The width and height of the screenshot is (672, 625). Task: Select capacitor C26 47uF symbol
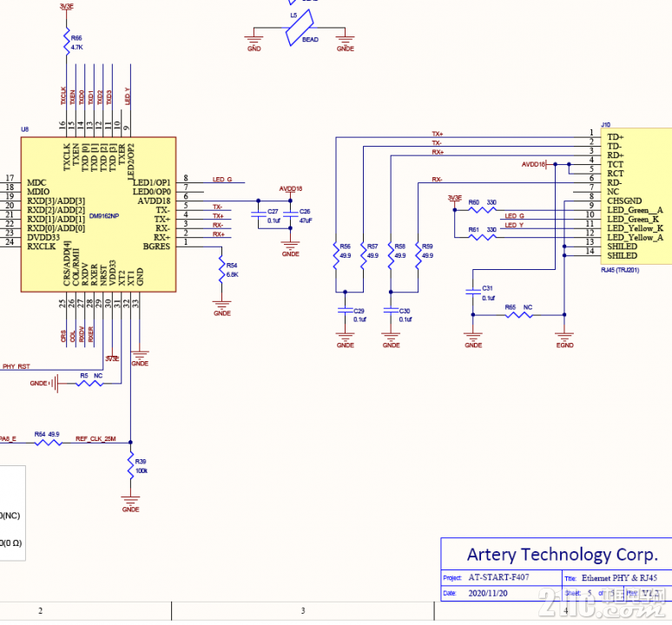point(290,214)
